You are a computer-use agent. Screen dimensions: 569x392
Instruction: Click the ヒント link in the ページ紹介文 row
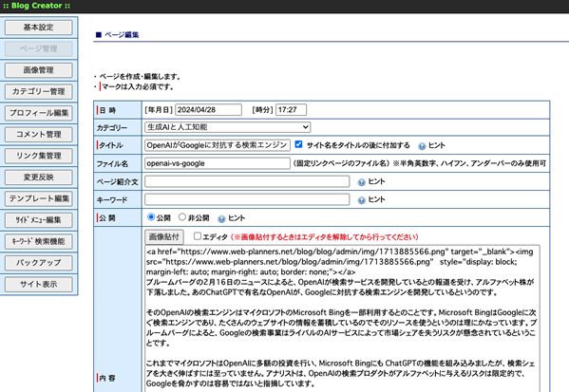tap(377, 181)
